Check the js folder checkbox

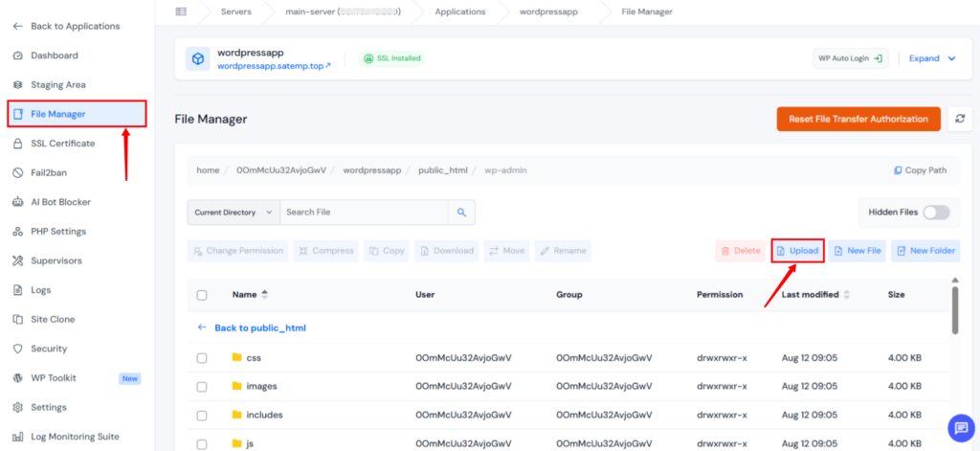point(202,444)
